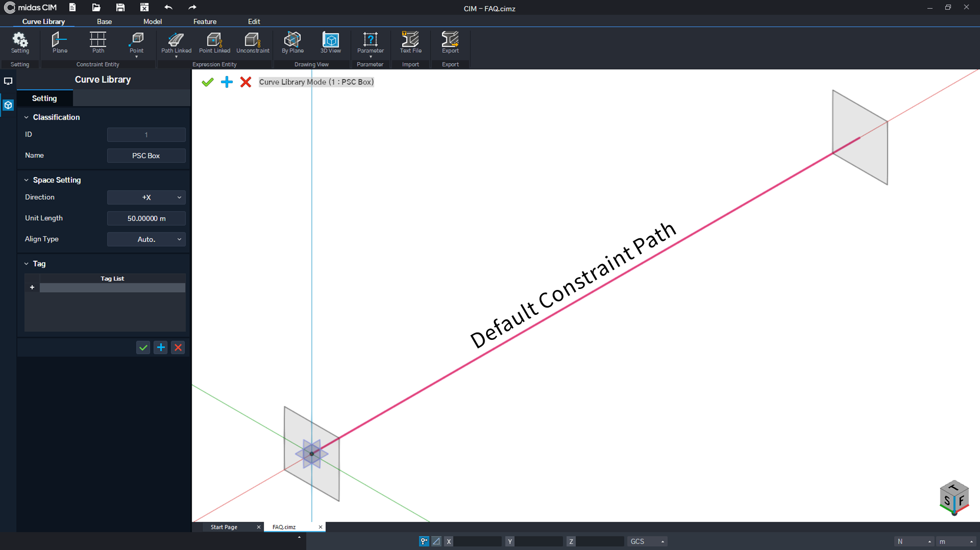This screenshot has width=980, height=550.
Task: Click the panel blue plus button
Action: 161,348
